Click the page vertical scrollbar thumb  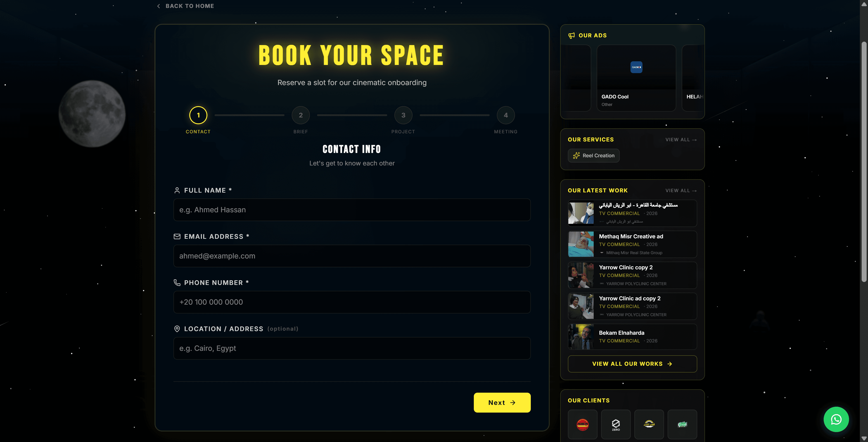[864, 162]
